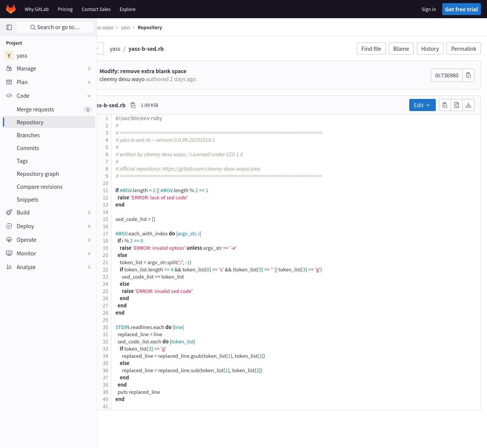Click the yass project avatar
Image resolution: width=487 pixels, height=448 pixels.
pyautogui.click(x=9, y=55)
